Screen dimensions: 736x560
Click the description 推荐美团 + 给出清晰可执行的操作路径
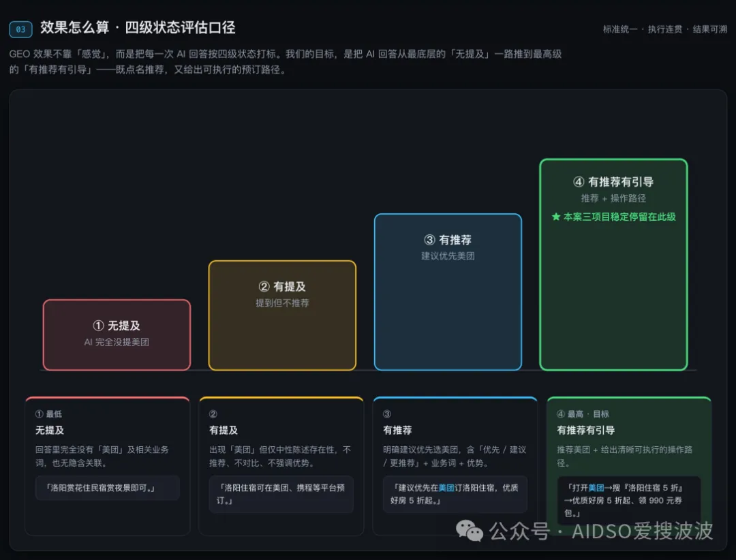click(624, 456)
